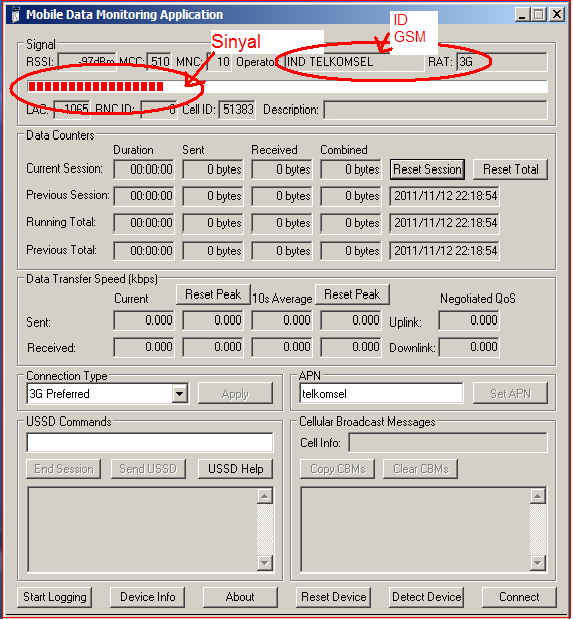Open Device Info
Screen dimensions: 573x619
[148, 597]
